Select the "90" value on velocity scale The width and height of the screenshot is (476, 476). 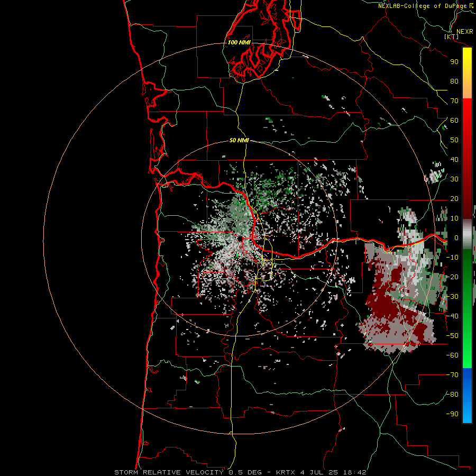pyautogui.click(x=454, y=62)
